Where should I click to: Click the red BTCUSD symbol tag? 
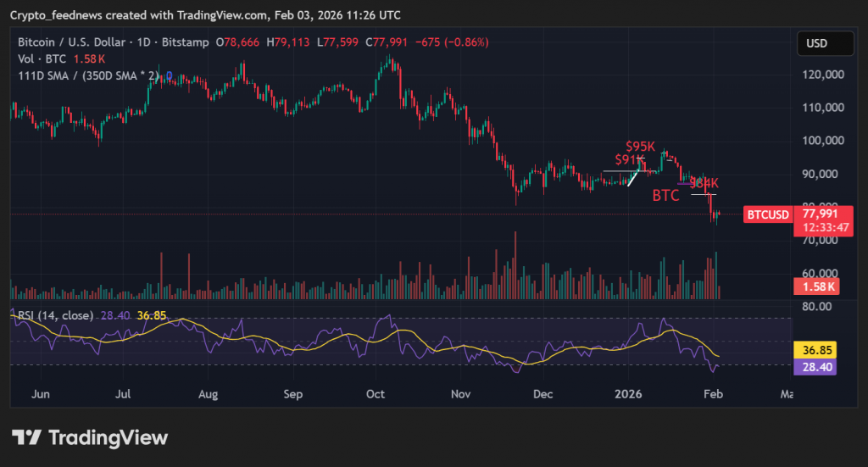tap(768, 214)
